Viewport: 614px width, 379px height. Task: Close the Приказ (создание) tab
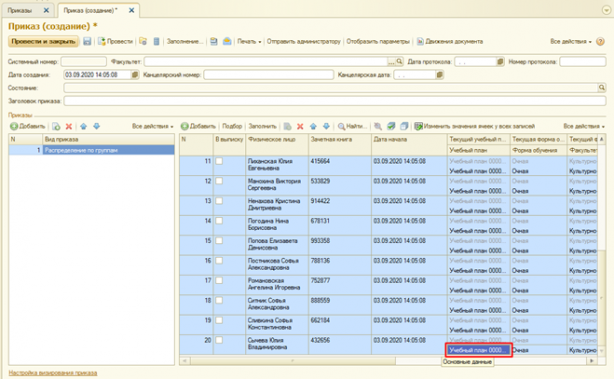(x=132, y=10)
